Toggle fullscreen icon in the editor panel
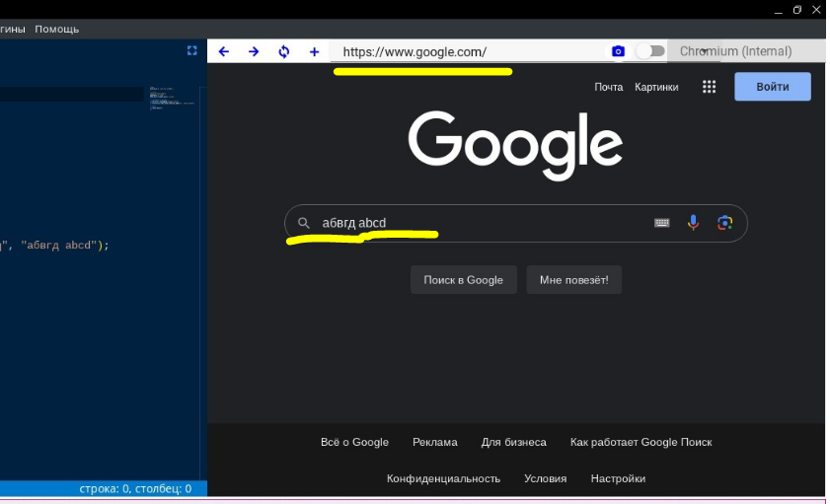 pos(192,50)
